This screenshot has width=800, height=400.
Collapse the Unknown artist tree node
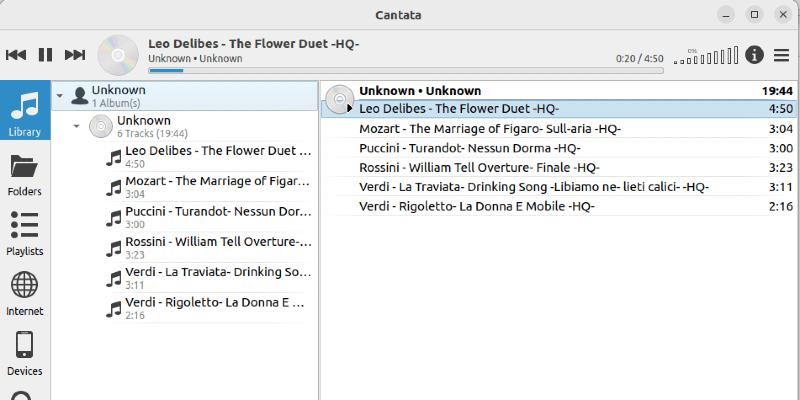pos(60,96)
